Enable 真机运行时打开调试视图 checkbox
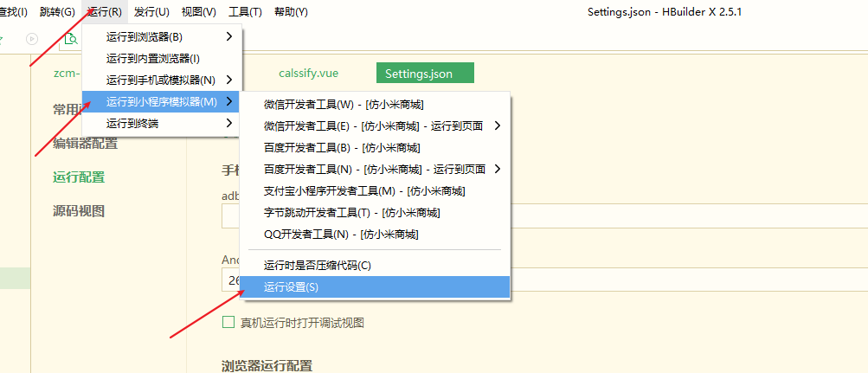The width and height of the screenshot is (868, 373). [228, 323]
